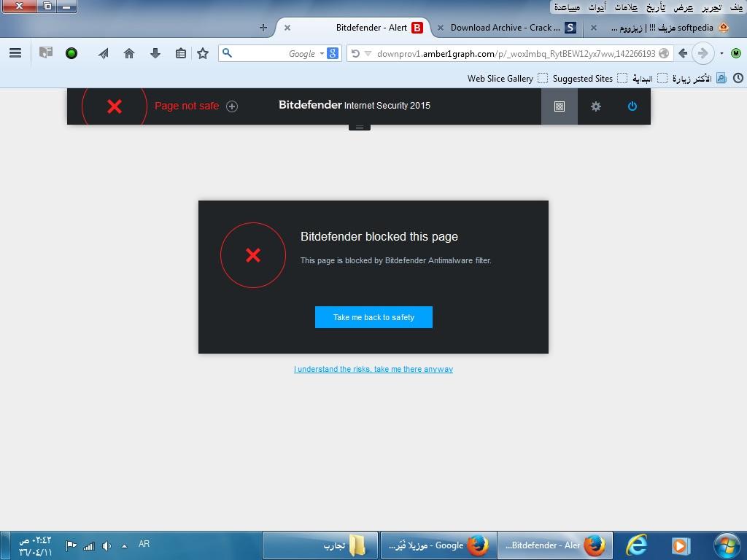Show hidden tray icons arrow

(124, 546)
